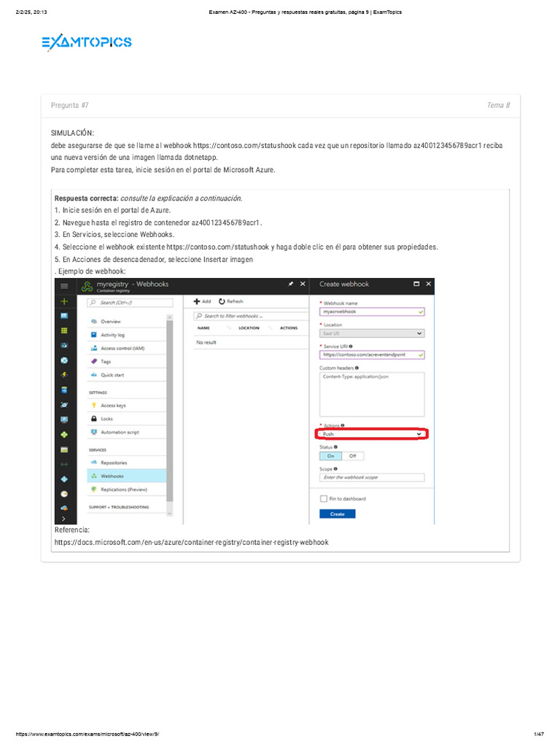The width and height of the screenshot is (560, 747).
Task: Click the ExamTopics logo
Action: point(87,42)
